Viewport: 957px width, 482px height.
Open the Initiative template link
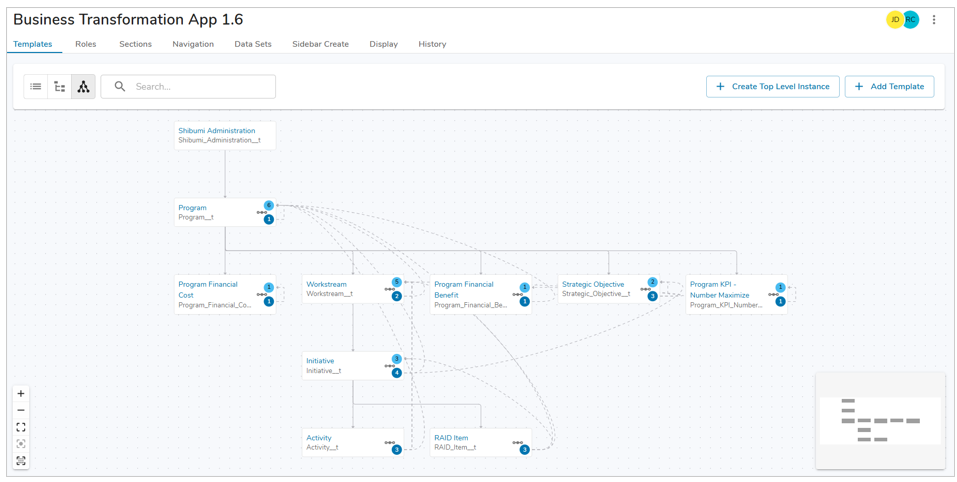[x=320, y=361]
